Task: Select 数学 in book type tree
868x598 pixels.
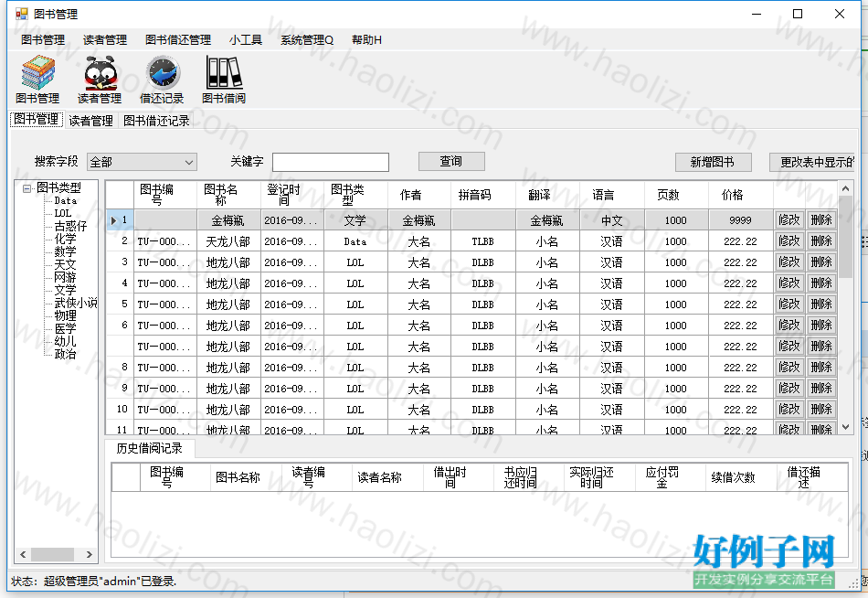Action: click(x=65, y=251)
